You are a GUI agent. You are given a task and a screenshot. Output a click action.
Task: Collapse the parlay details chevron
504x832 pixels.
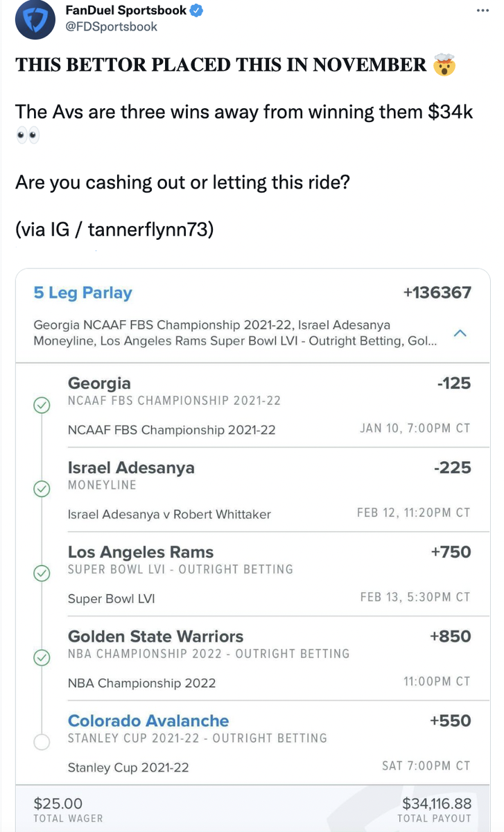[x=459, y=333]
